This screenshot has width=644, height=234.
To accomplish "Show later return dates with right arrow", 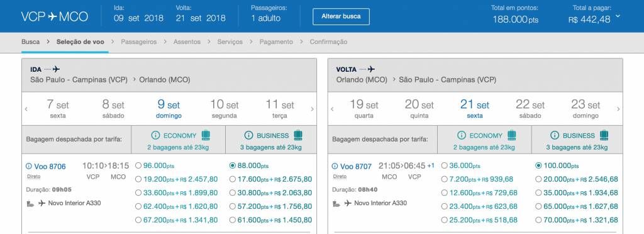I will (618, 109).
